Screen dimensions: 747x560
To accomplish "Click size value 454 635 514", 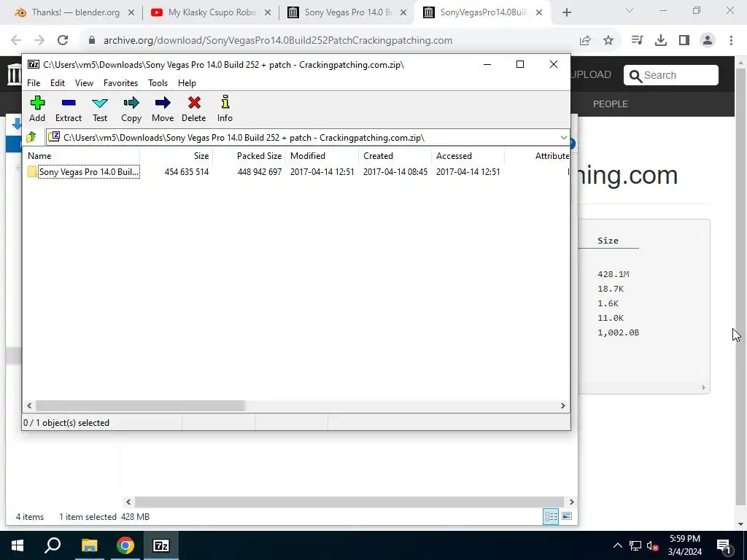I will click(x=186, y=172).
